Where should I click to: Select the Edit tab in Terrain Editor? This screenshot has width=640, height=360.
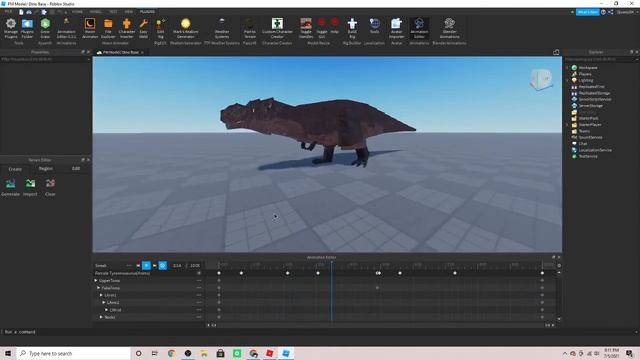76,169
